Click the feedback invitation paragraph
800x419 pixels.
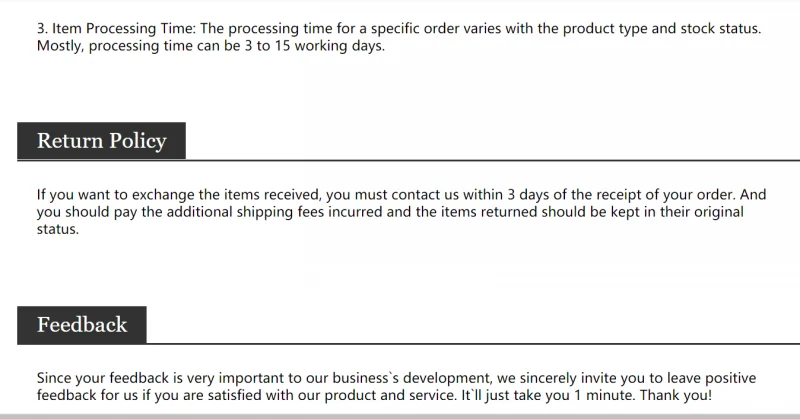tap(396, 386)
